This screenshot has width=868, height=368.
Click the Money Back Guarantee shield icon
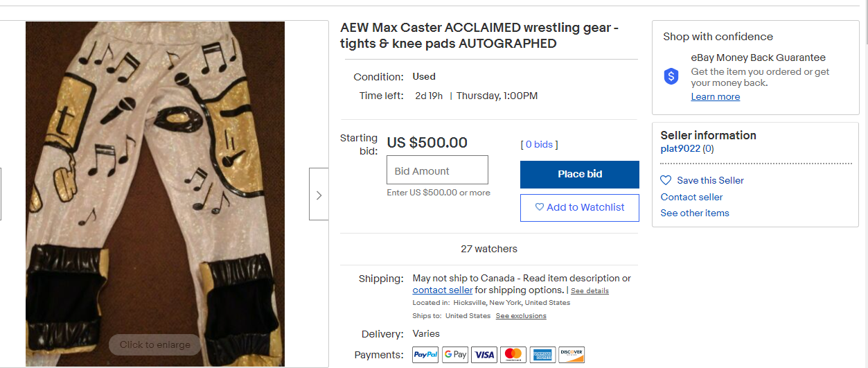671,77
